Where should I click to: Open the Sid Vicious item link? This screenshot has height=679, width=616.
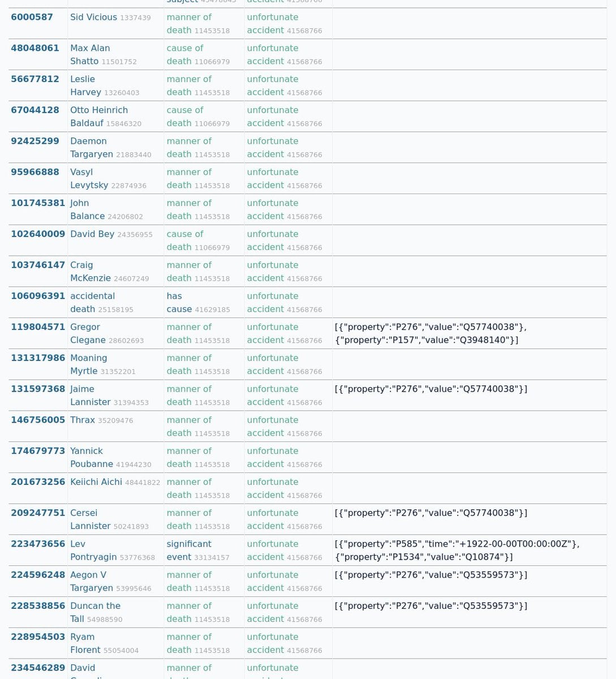pyautogui.click(x=93, y=17)
